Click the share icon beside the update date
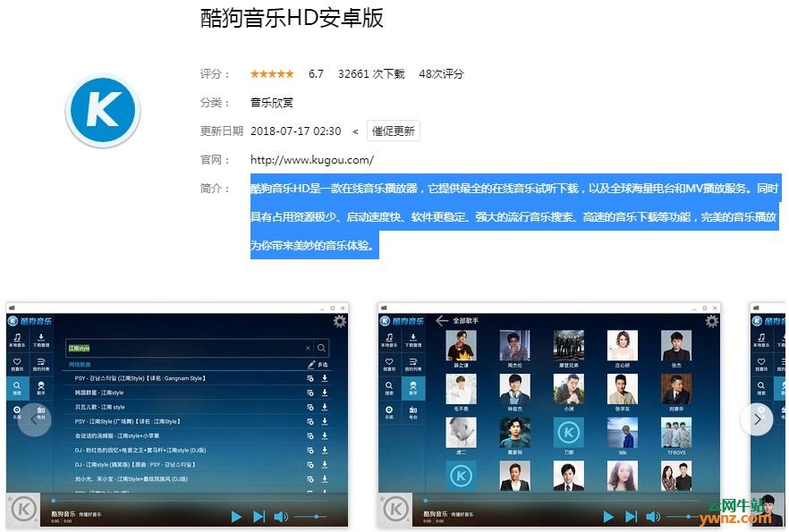 (x=355, y=131)
